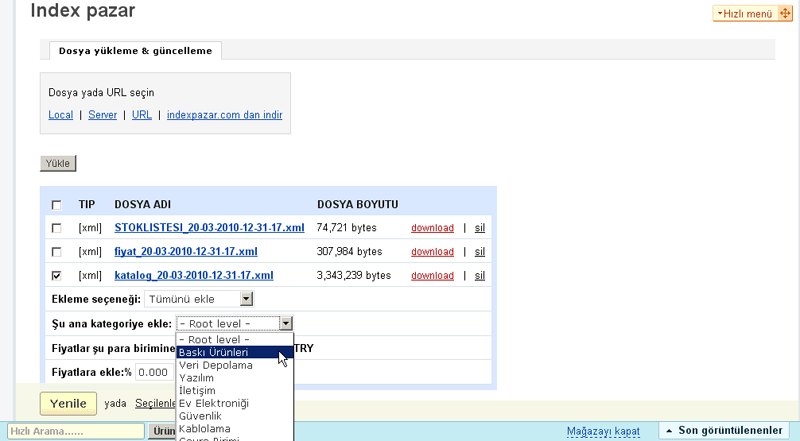Focus the Hızlı Arama search field
The image size is (800, 441).
pyautogui.click(x=76, y=431)
